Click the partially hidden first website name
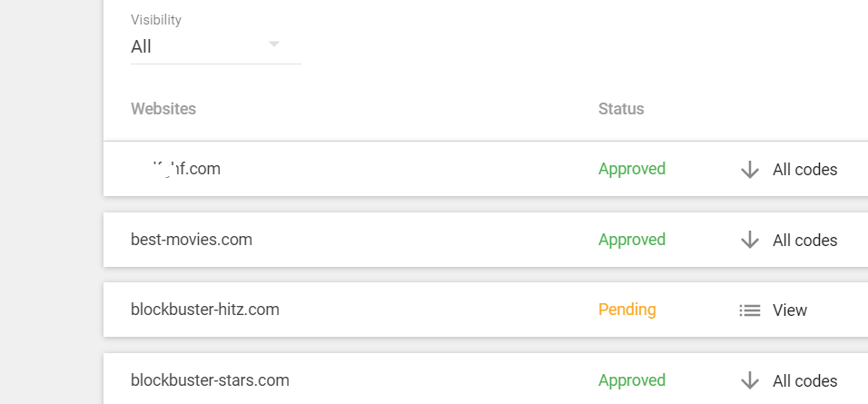The width and height of the screenshot is (868, 404). [176, 169]
